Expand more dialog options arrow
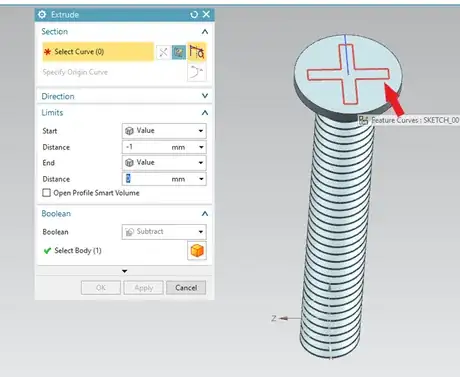Image resolution: width=460 pixels, height=377 pixels. [124, 271]
